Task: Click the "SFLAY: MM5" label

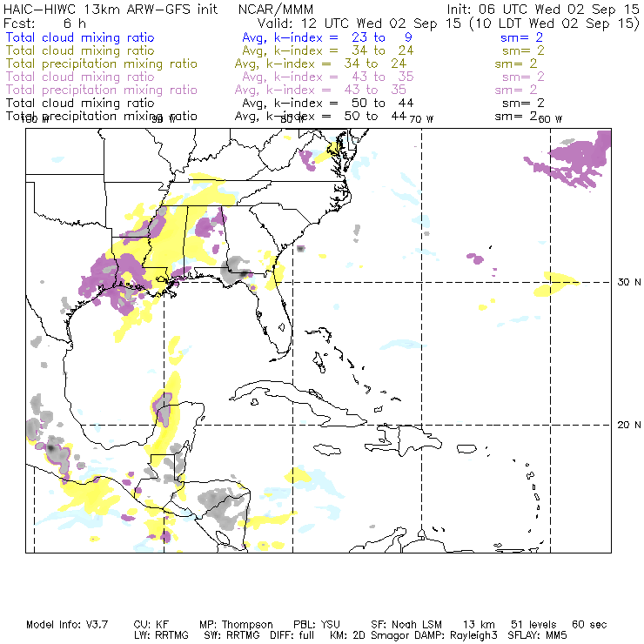Action: coord(537,635)
